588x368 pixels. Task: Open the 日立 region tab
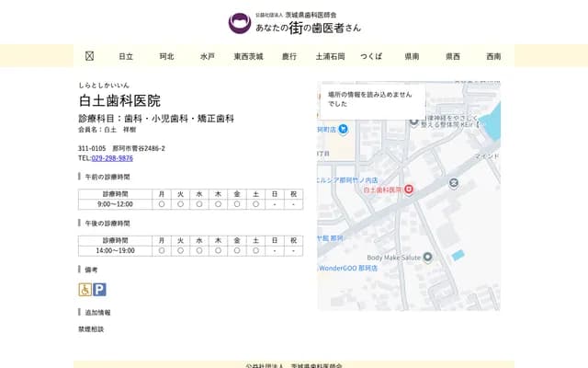coord(126,56)
